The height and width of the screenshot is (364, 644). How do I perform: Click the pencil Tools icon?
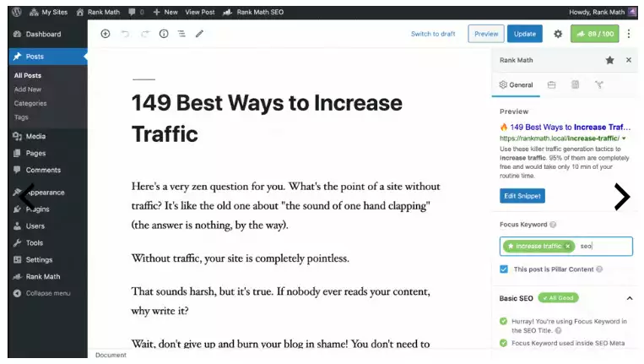[199, 34]
